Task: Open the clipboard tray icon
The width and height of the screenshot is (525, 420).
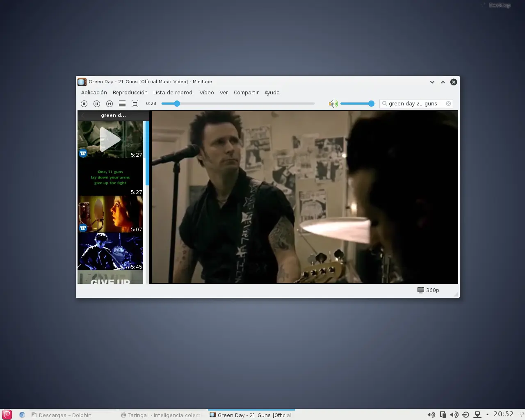Action: point(443,415)
